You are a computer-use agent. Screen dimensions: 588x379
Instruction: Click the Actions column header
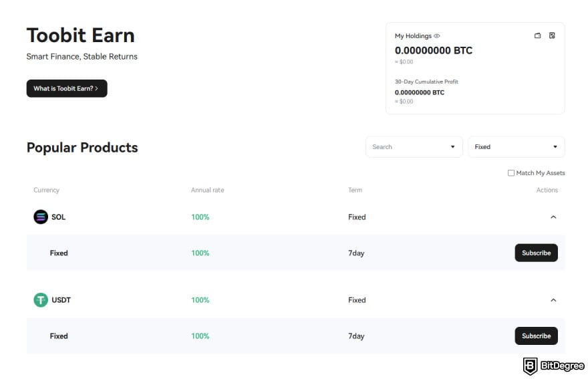tap(547, 191)
